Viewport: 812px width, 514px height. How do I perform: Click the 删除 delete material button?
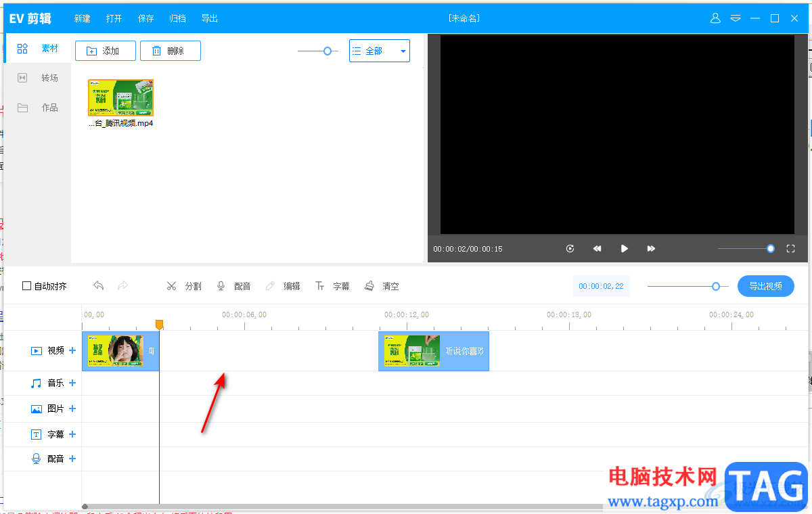pyautogui.click(x=171, y=51)
